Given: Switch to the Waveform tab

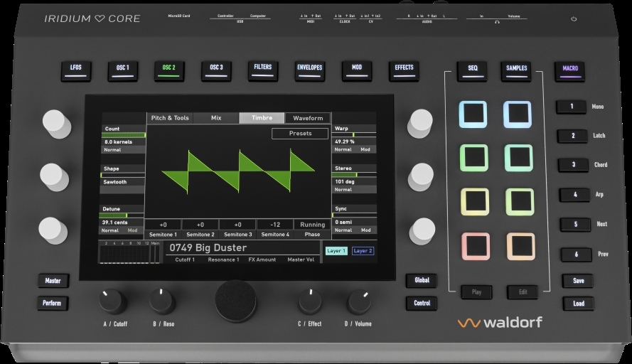Looking at the screenshot, I should (308, 118).
